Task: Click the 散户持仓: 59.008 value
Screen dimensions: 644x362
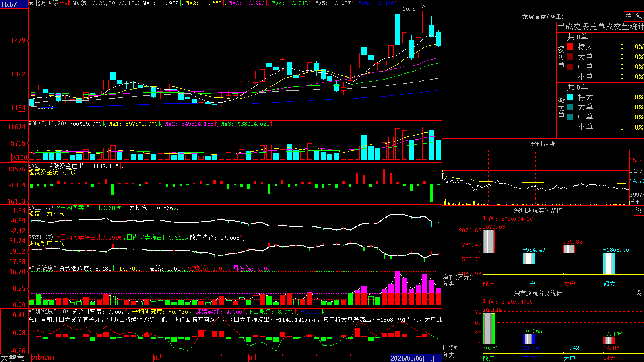Action: coord(217,238)
